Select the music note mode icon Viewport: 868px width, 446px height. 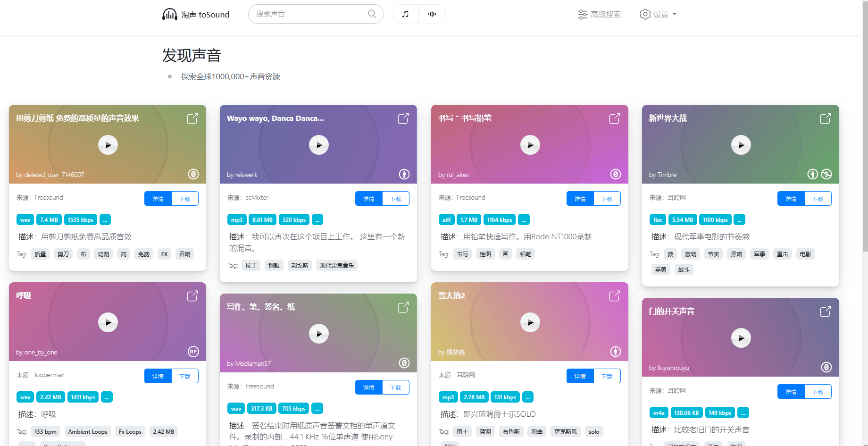tap(405, 14)
